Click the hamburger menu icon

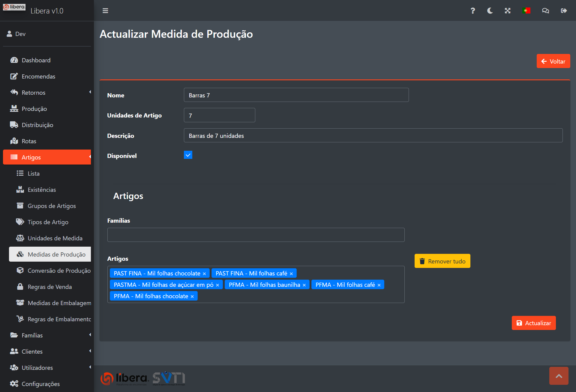pyautogui.click(x=105, y=11)
